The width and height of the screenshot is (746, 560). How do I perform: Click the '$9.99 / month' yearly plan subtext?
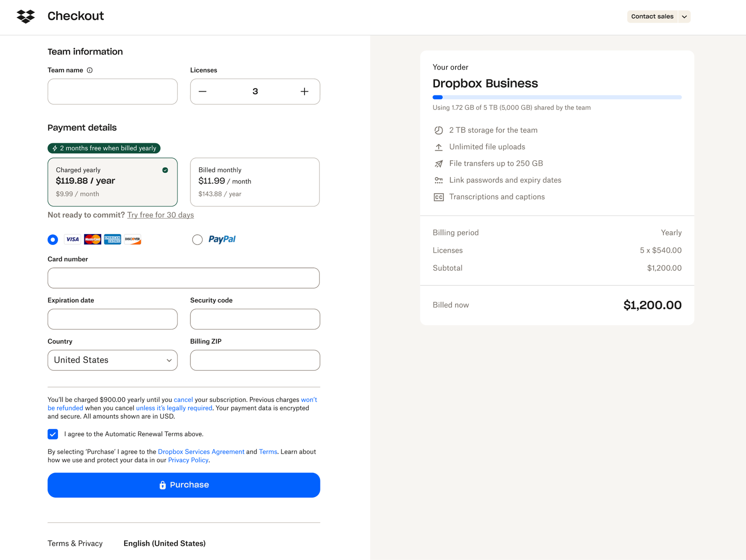(77, 194)
